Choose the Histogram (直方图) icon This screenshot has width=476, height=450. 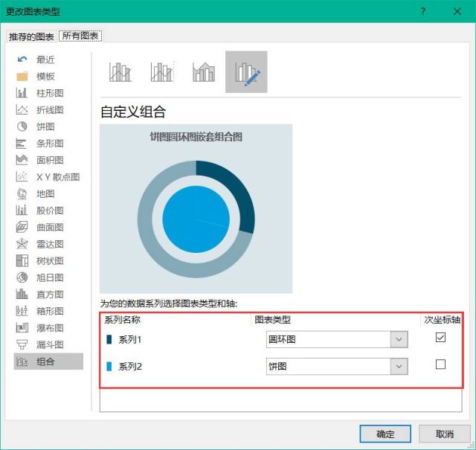coord(22,294)
